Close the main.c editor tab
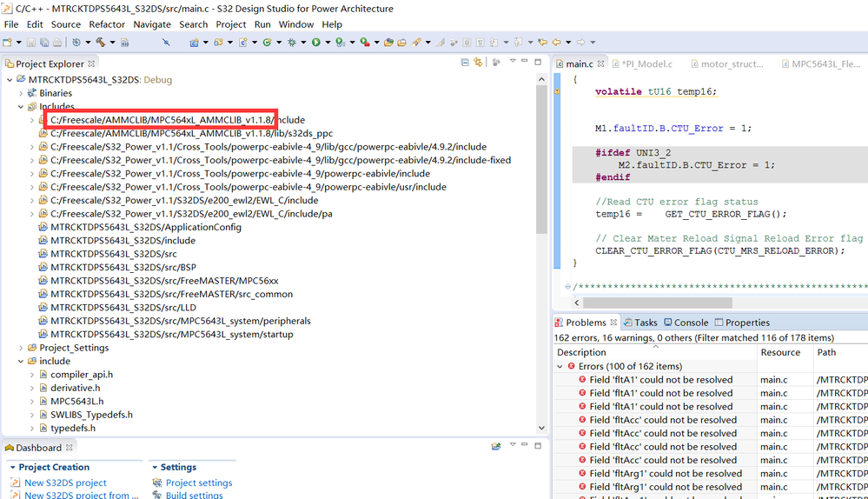This screenshot has width=868, height=499. (600, 63)
